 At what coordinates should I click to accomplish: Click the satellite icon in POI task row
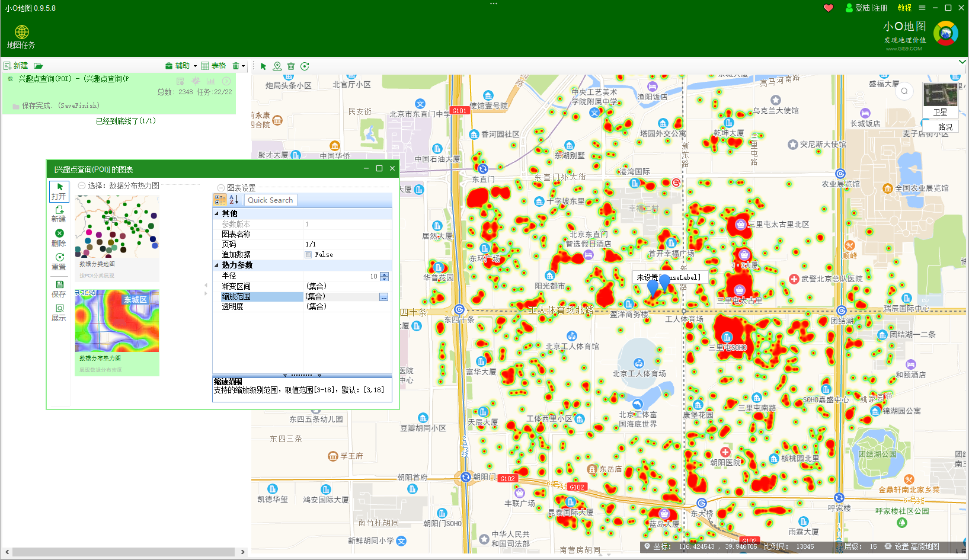196,81
